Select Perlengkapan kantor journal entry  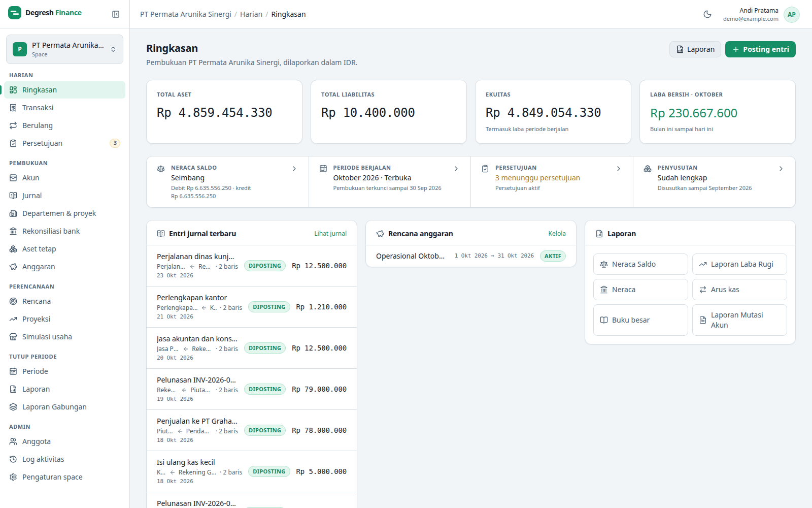252,307
